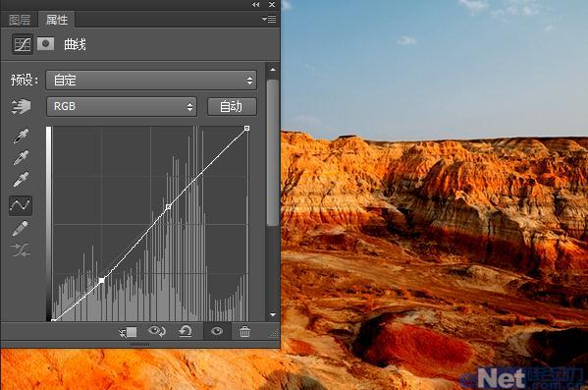This screenshot has width=588, height=390.
Task: Pick the white point eyedropper
Action: pos(21,180)
